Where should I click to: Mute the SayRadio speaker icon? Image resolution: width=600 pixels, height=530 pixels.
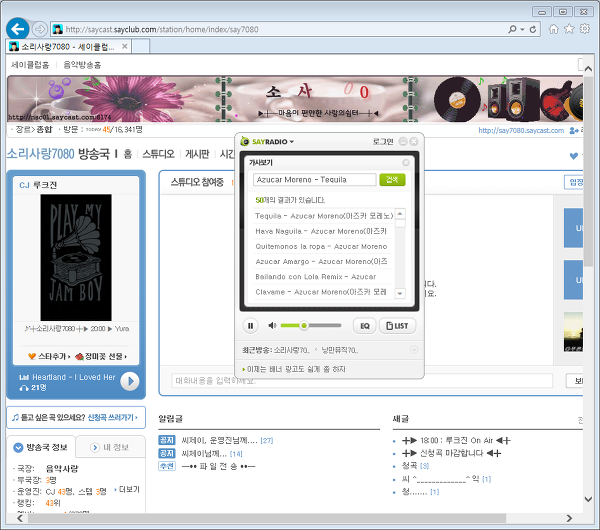click(272, 326)
